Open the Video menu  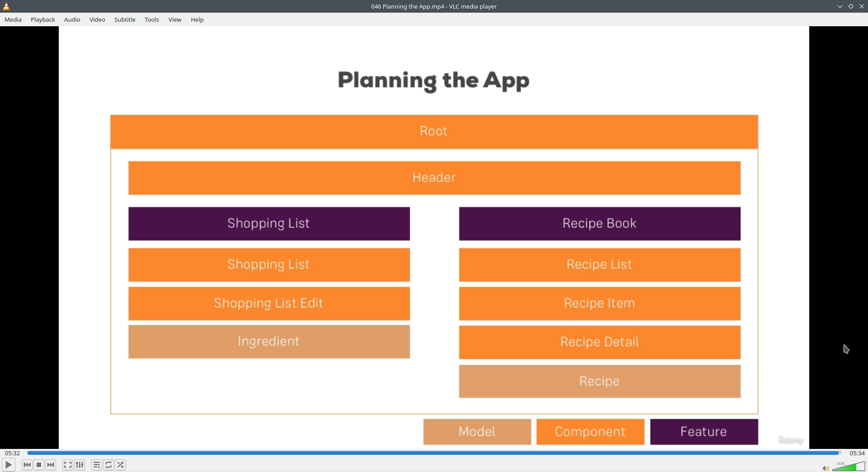pos(97,19)
